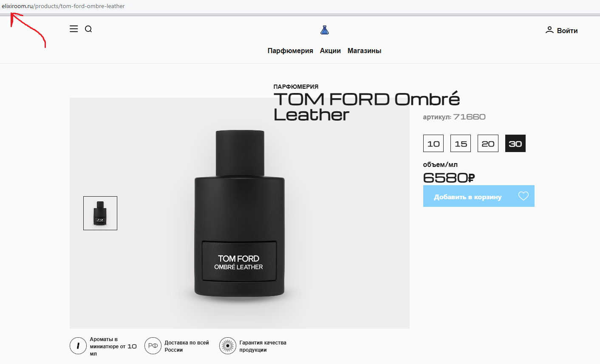Click the user profile icon
Screen dimensions: 600x364
point(549,30)
